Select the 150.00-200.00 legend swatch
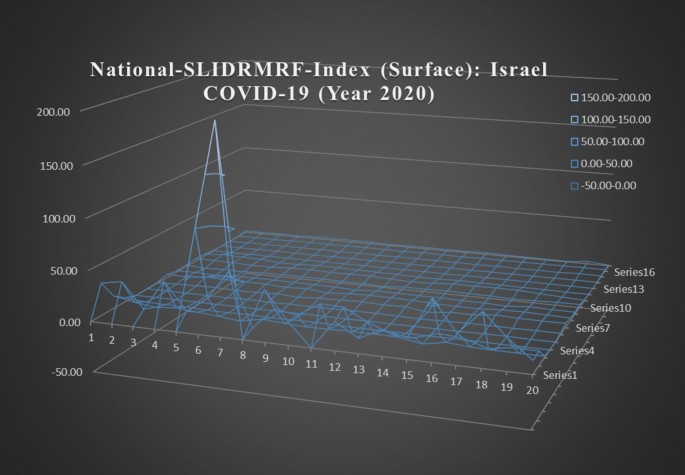Viewport: 685px width, 475px height. click(574, 98)
